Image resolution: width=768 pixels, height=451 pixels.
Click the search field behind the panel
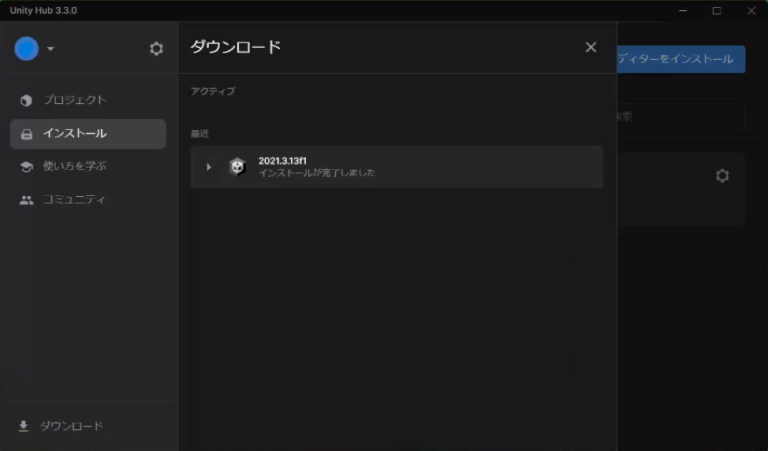680,117
